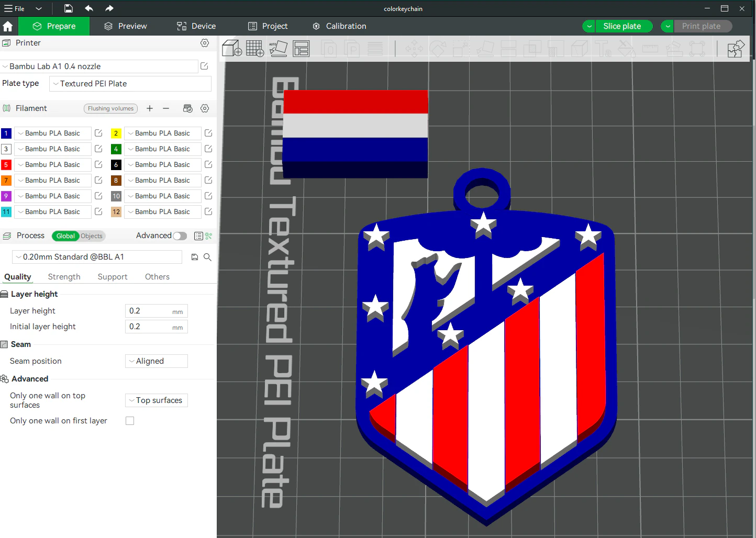Open Filament settings gear icon
756x538 pixels.
[x=205, y=108]
